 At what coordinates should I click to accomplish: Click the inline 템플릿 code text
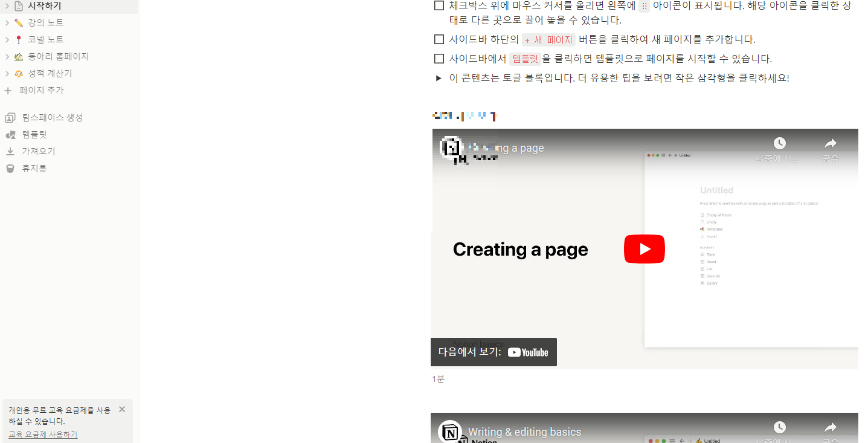pyautogui.click(x=524, y=59)
